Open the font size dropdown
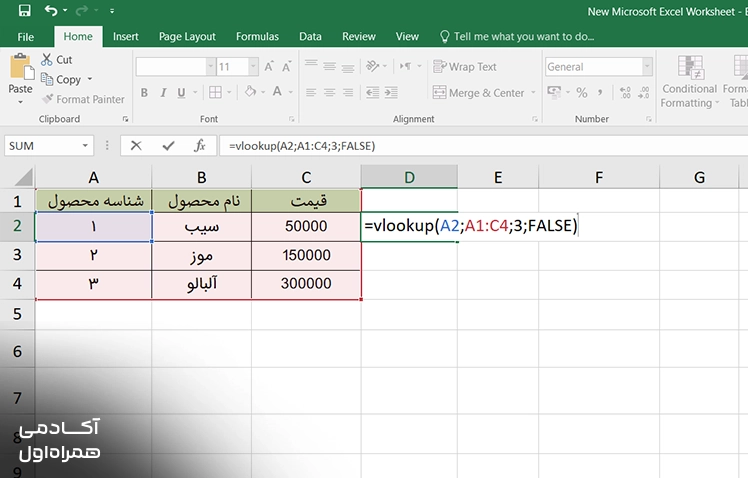 [x=253, y=67]
